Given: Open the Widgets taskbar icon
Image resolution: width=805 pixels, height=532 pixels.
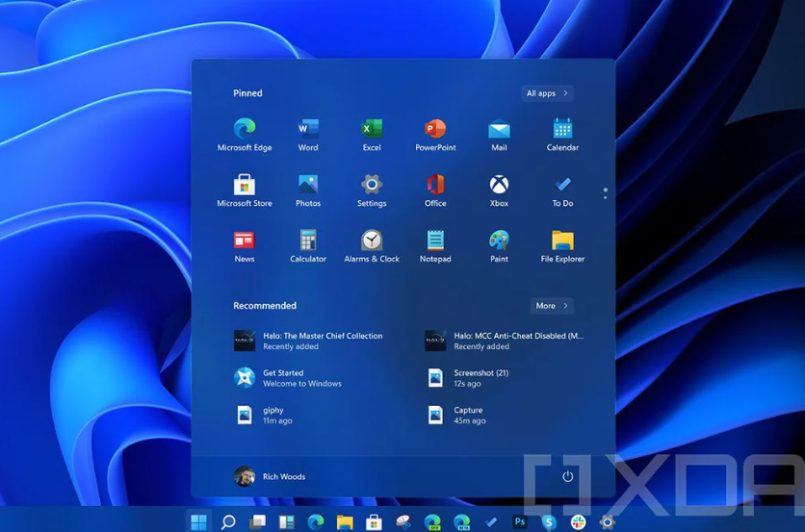Looking at the screenshot, I should [x=287, y=522].
